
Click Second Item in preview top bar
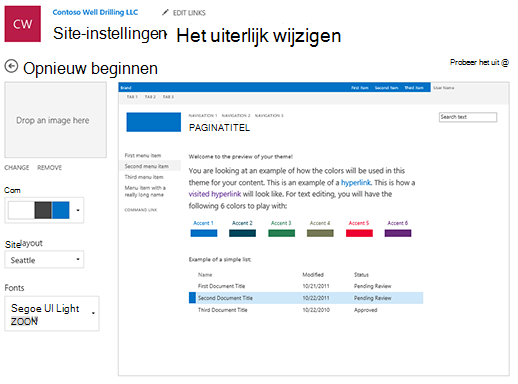click(386, 88)
